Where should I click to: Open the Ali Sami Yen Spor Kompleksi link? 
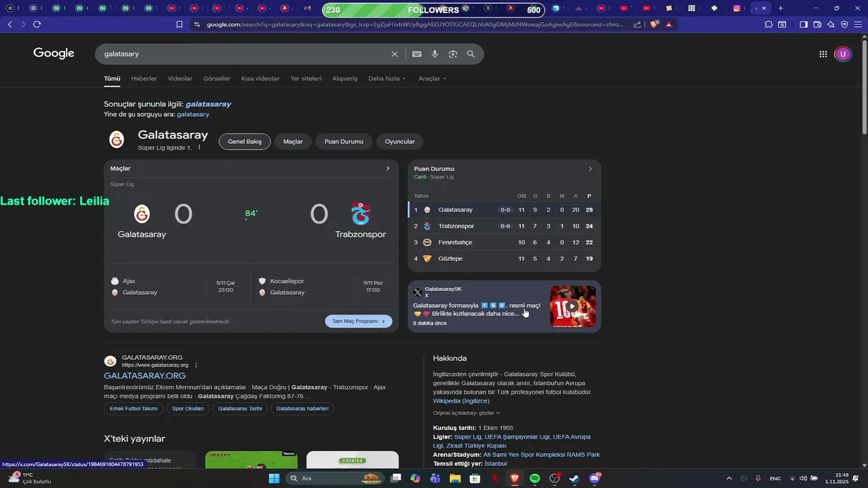point(542,455)
